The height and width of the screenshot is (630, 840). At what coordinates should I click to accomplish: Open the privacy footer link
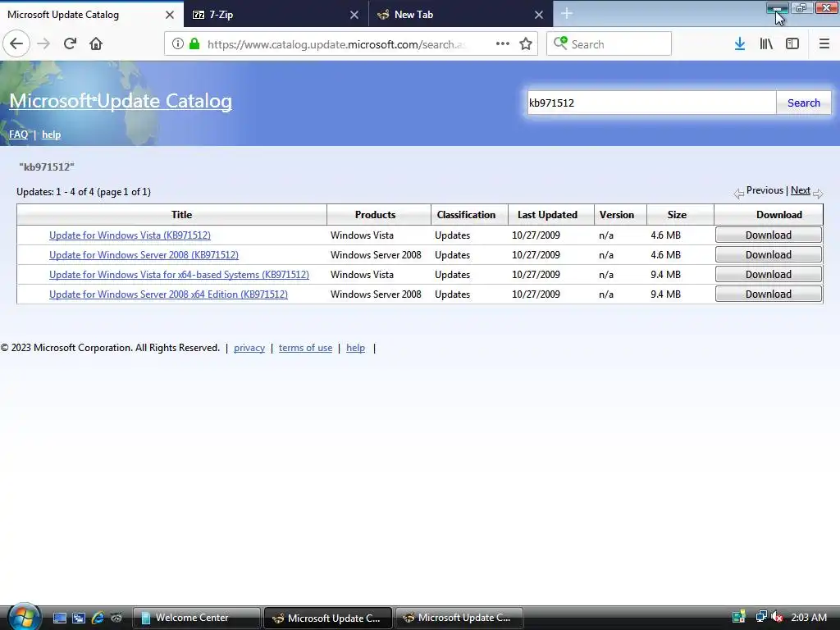point(249,348)
